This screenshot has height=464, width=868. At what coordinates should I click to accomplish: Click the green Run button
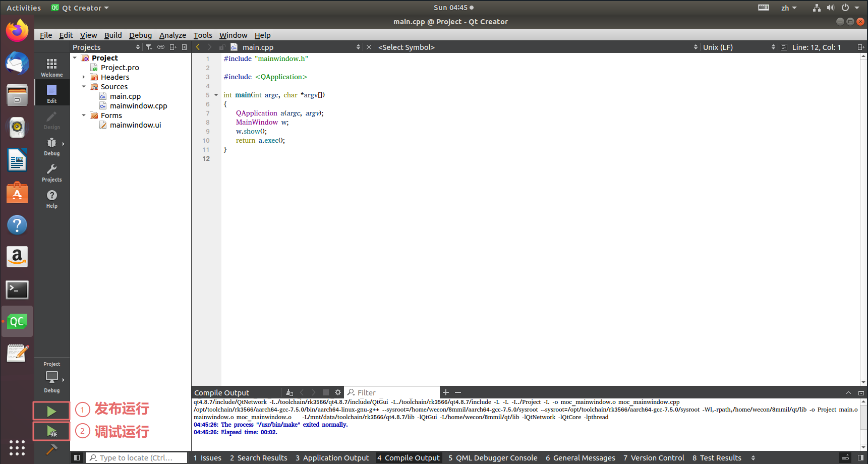[51, 411]
